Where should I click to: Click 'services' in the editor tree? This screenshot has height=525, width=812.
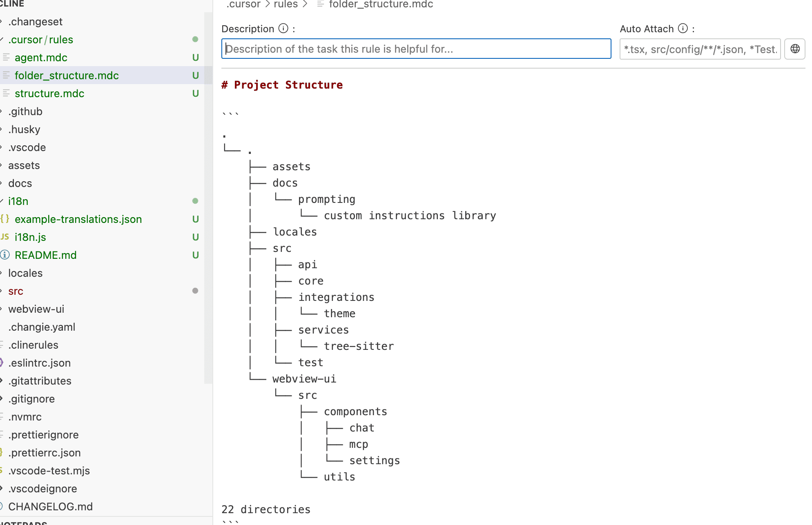point(323,330)
